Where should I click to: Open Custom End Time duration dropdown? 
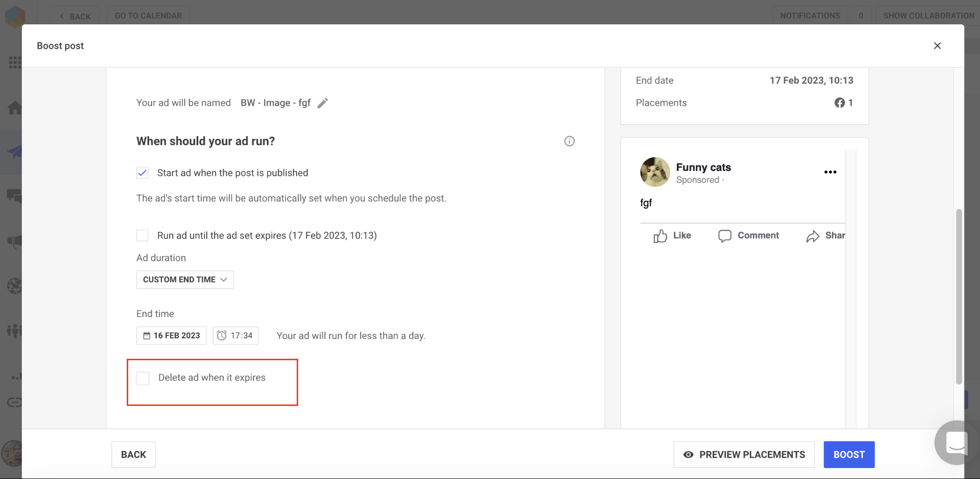coord(185,280)
